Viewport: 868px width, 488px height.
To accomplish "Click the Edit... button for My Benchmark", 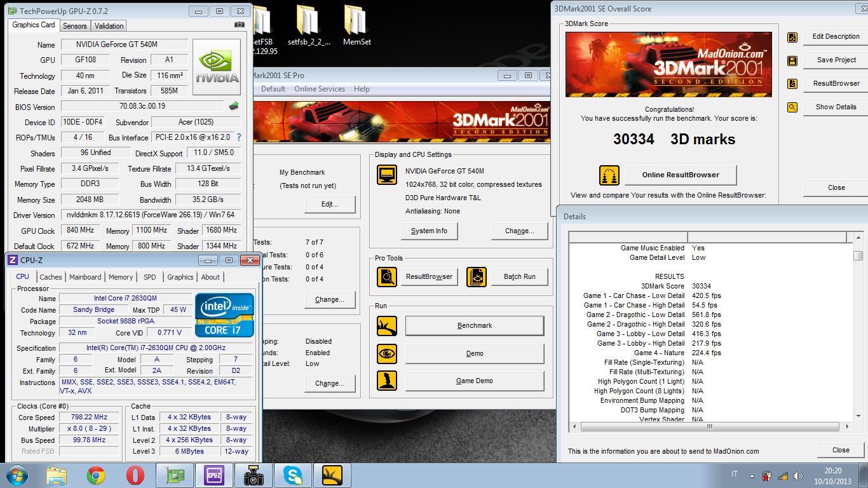I will pos(329,204).
